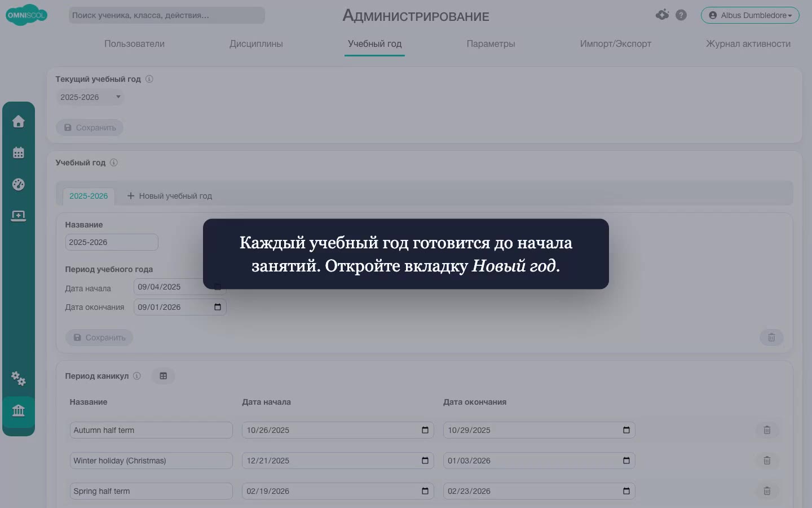The height and width of the screenshot is (508, 812).
Task: Click the Дата начала field 09/04/2025
Action: (180, 287)
